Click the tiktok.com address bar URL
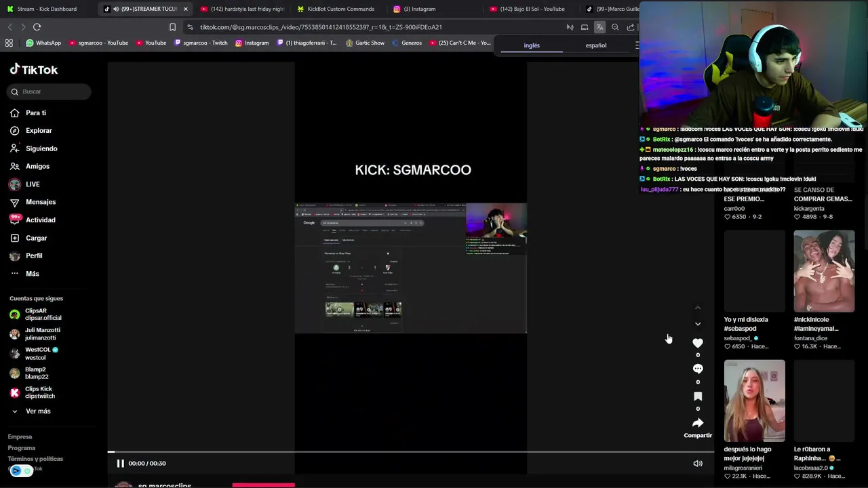 (321, 27)
